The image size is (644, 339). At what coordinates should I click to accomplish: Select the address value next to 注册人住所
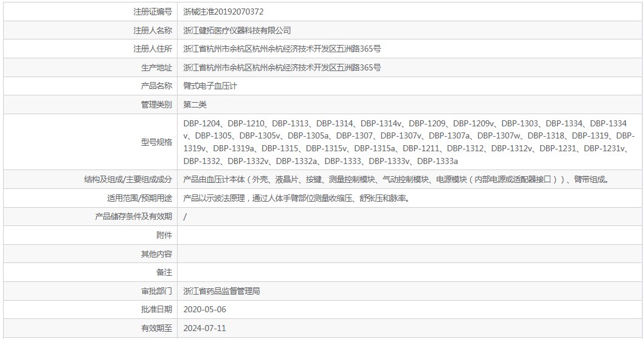pyautogui.click(x=282, y=49)
